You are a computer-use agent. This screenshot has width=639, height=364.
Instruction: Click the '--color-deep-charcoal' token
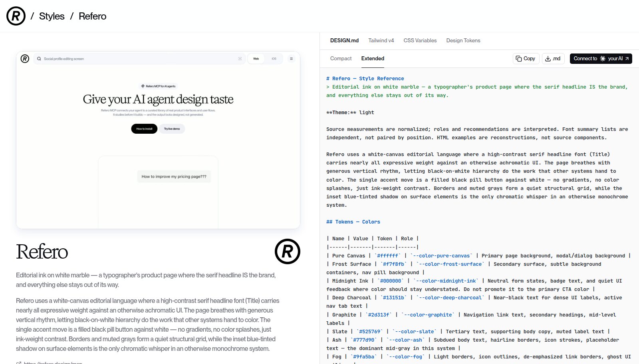tap(450, 298)
